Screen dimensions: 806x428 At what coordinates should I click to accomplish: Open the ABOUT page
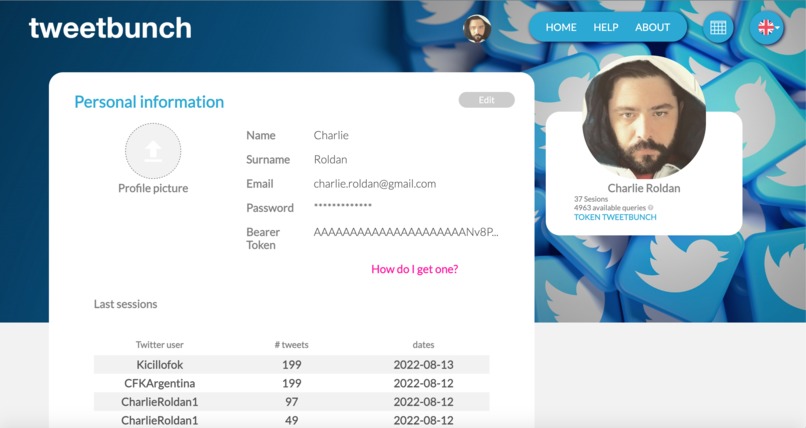pyautogui.click(x=652, y=27)
